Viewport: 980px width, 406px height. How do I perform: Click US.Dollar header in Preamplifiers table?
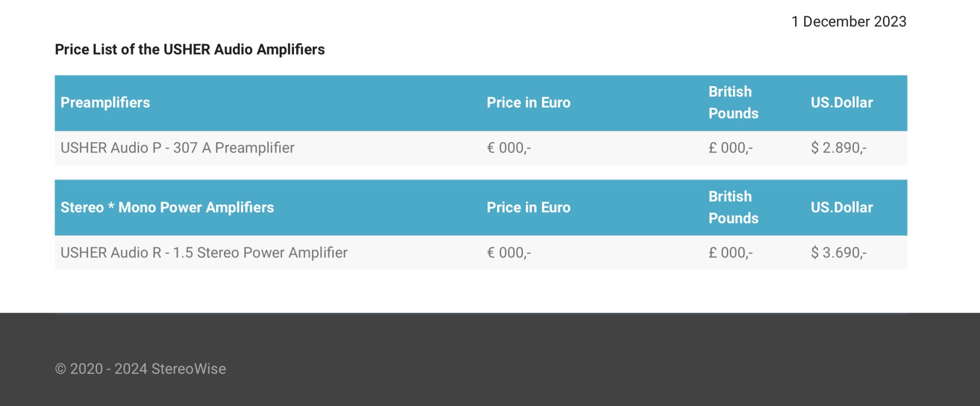842,103
